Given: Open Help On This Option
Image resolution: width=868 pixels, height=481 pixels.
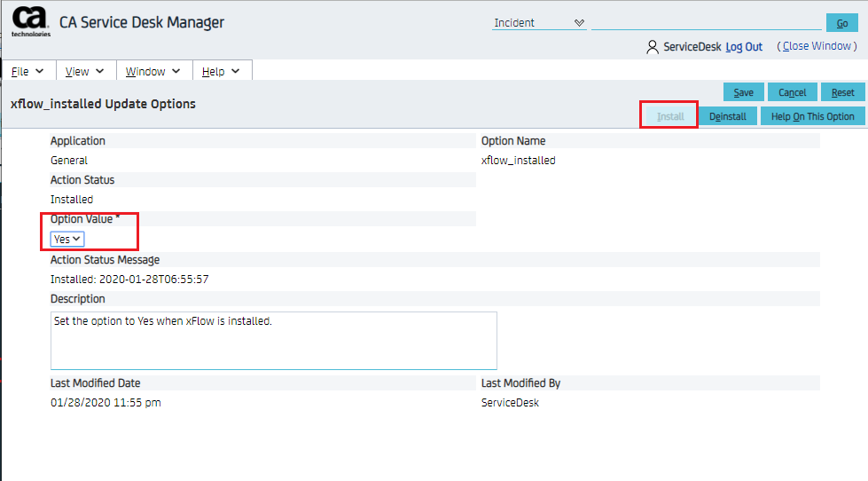Looking at the screenshot, I should click(812, 116).
